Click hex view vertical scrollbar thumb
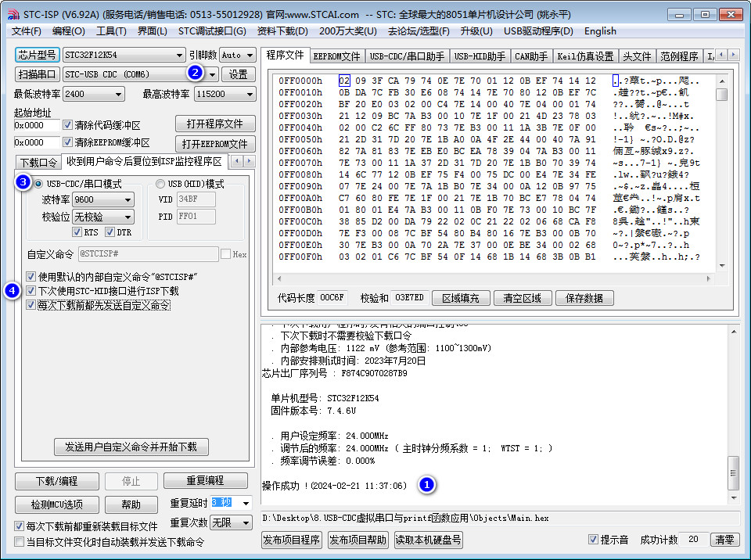Screen dimensions: 751x560 [x=722, y=95]
